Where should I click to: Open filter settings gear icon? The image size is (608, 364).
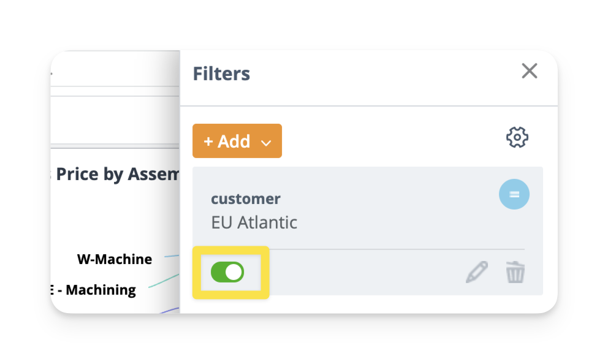tap(517, 137)
